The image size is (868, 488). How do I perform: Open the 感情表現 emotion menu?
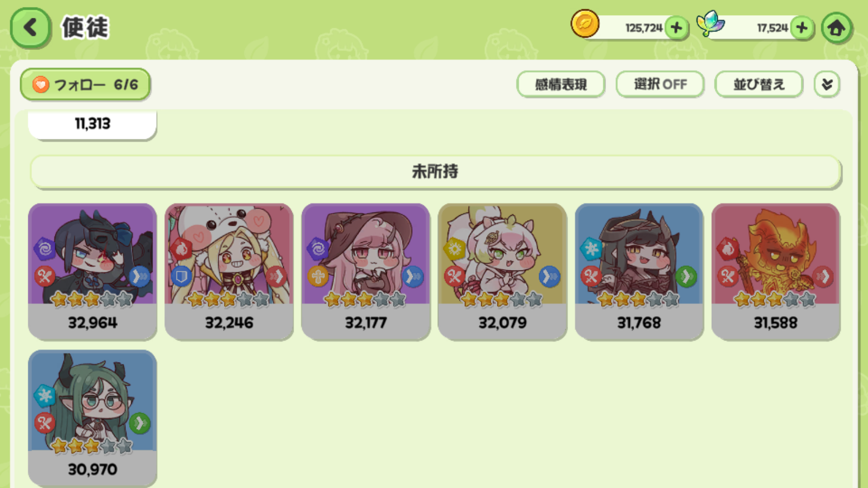point(561,84)
